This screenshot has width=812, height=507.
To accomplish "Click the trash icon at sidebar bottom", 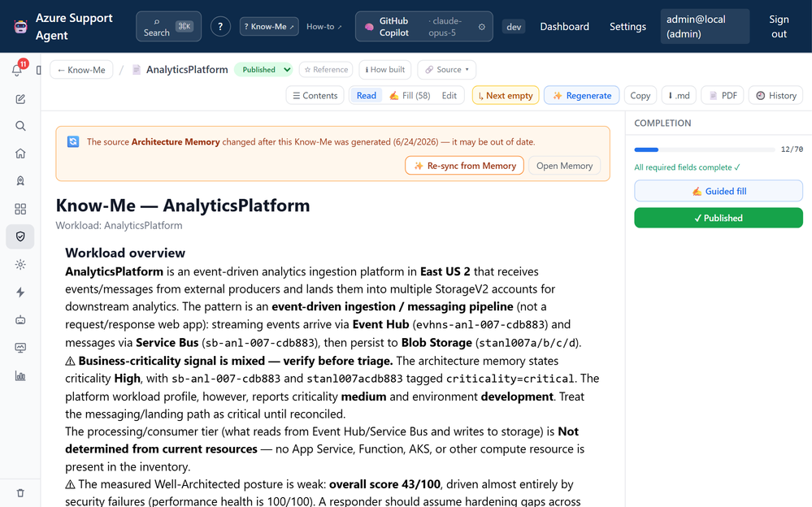I will click(x=20, y=493).
